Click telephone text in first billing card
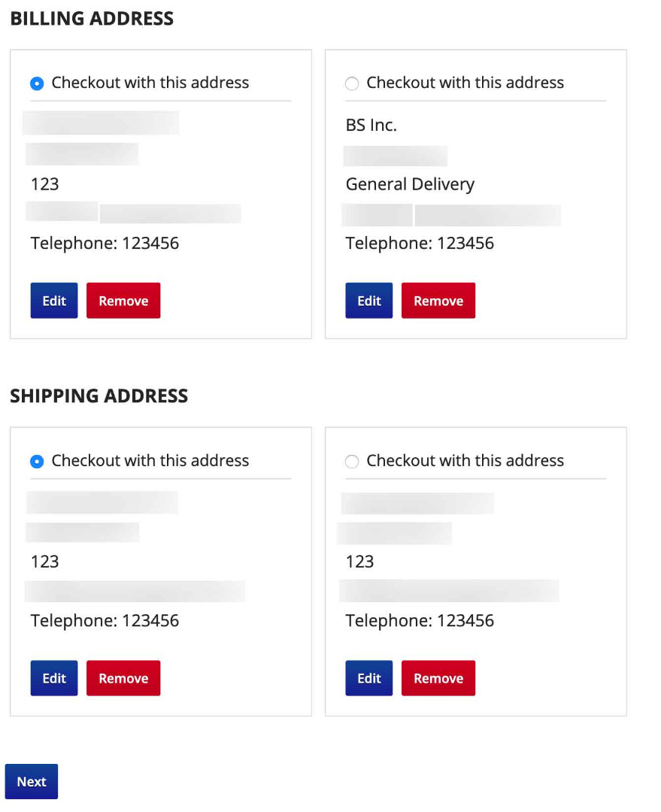 [105, 244]
